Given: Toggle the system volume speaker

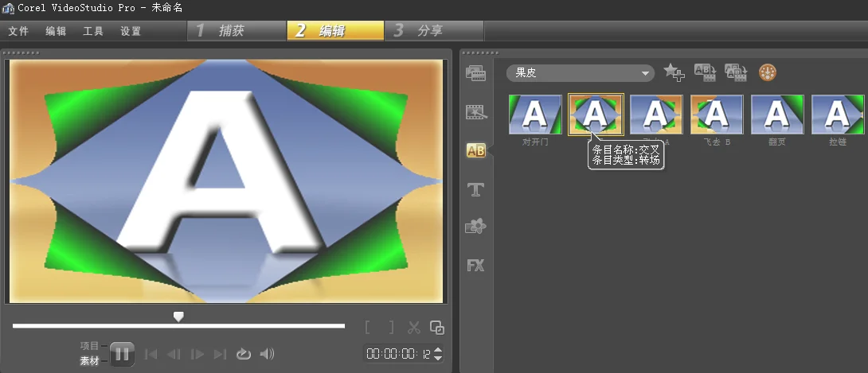Looking at the screenshot, I should [268, 354].
